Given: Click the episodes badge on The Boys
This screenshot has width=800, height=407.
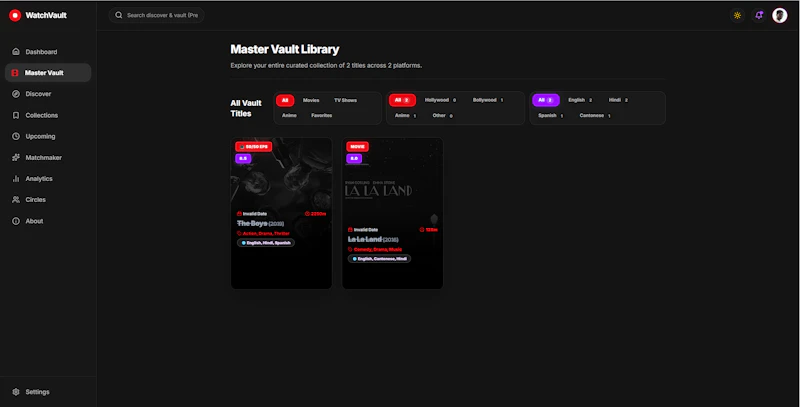Looking at the screenshot, I should click(x=254, y=146).
